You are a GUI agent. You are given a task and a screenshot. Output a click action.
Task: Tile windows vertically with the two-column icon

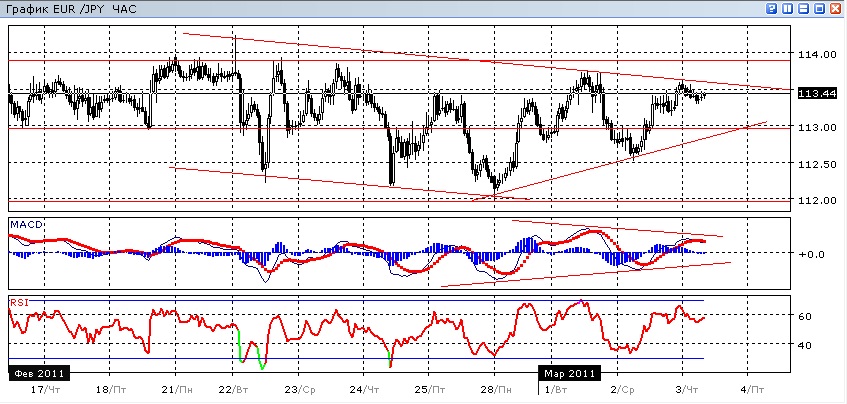coord(788,9)
